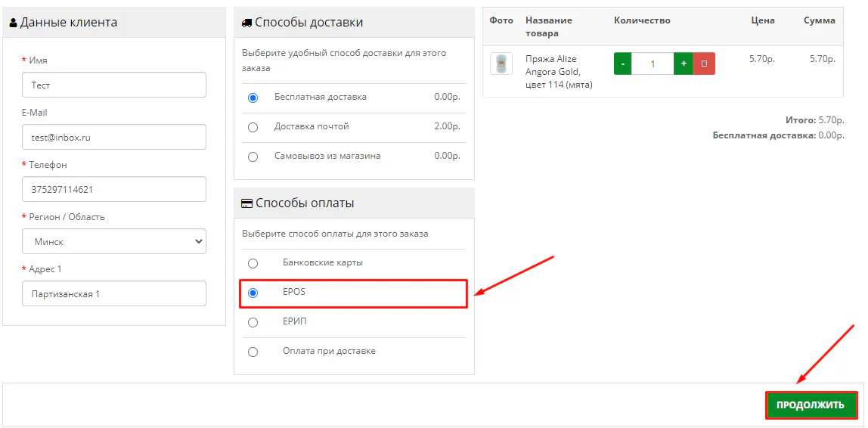Image resolution: width=868 pixels, height=428 pixels.
Task: Click the user icon beside Данные клиента
Action: pyautogui.click(x=13, y=23)
